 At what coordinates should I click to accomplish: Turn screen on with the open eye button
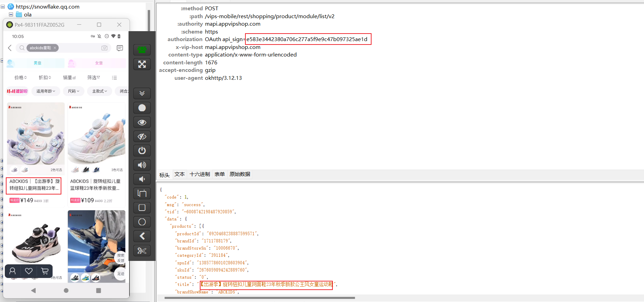142,122
